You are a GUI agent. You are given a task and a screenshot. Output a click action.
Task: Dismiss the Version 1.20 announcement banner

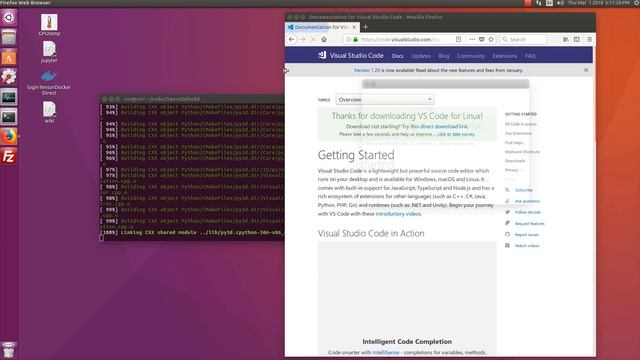(x=586, y=70)
